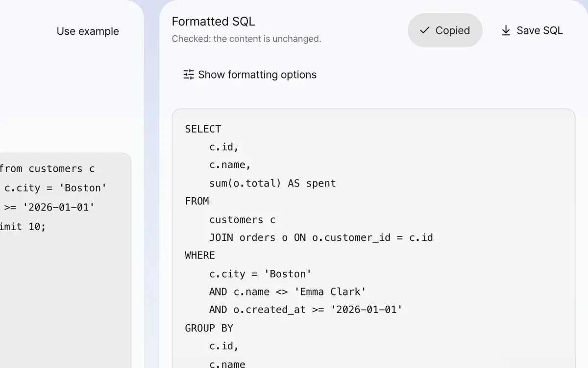Click the 'customers c' line in output
Image resolution: width=588 pixels, height=368 pixels.
point(242,219)
